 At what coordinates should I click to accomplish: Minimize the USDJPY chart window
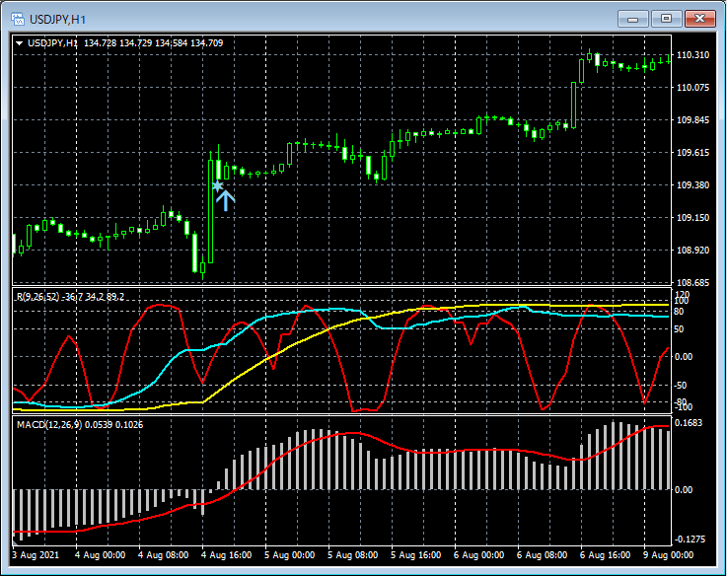coord(633,18)
